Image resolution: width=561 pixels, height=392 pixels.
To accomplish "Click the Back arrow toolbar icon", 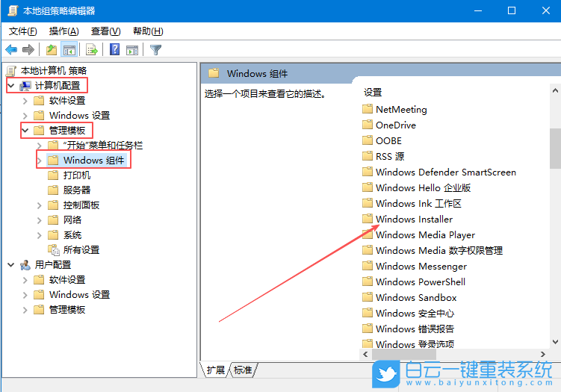I will click(11, 49).
